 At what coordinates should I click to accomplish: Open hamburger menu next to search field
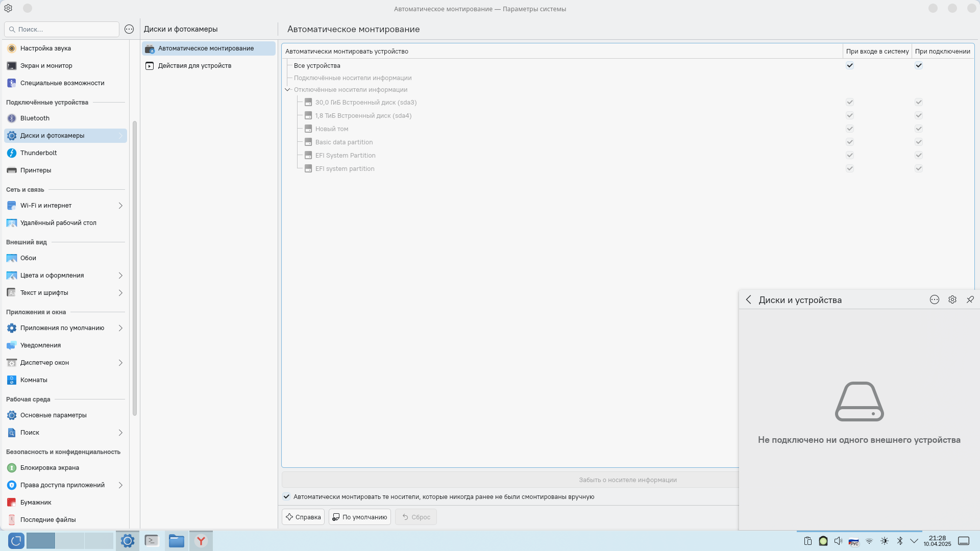(x=129, y=29)
